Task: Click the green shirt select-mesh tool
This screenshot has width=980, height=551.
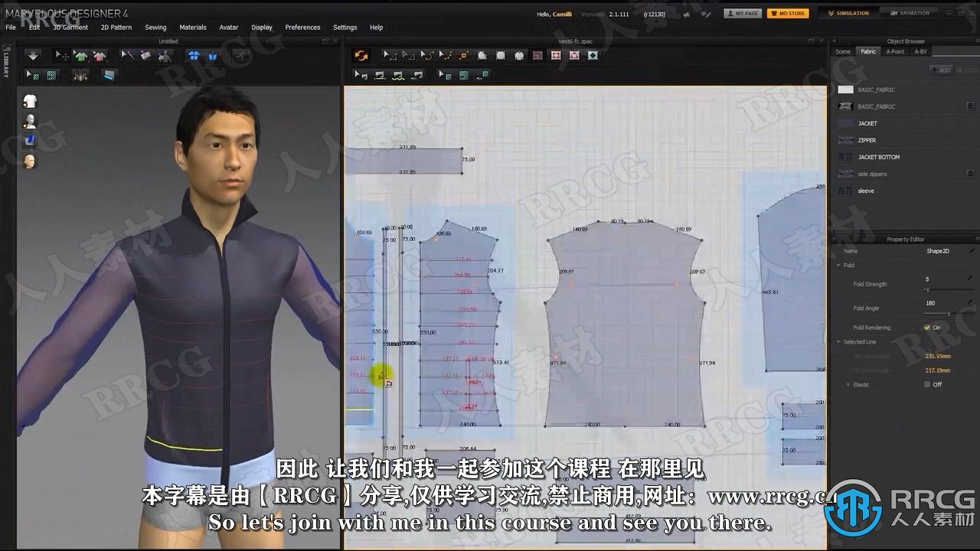Action: (x=81, y=56)
